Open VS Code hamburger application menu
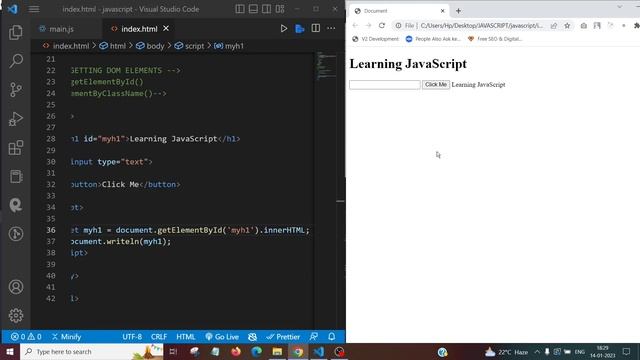Screen dimensions: 640x360 click(x=34, y=9)
